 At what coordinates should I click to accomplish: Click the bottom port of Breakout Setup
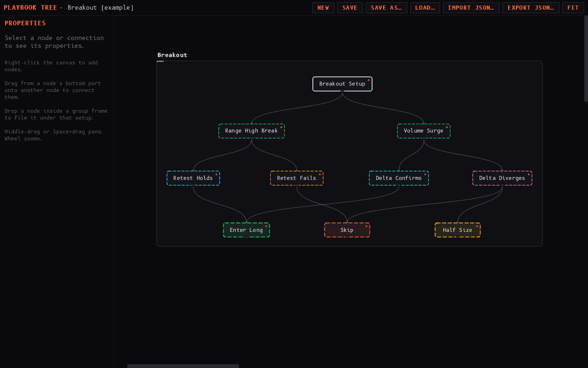(x=342, y=92)
